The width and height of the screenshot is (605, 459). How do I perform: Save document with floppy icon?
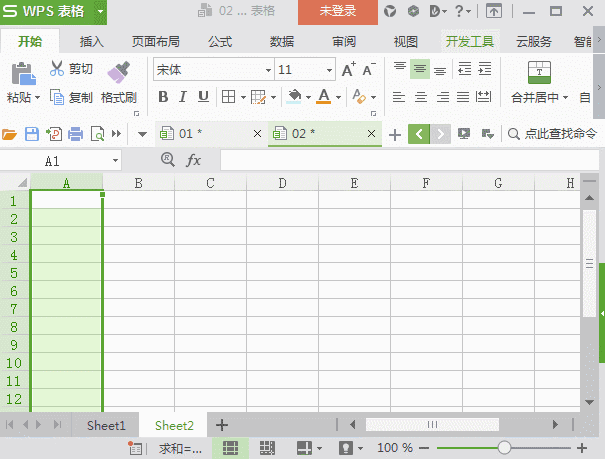(32, 134)
